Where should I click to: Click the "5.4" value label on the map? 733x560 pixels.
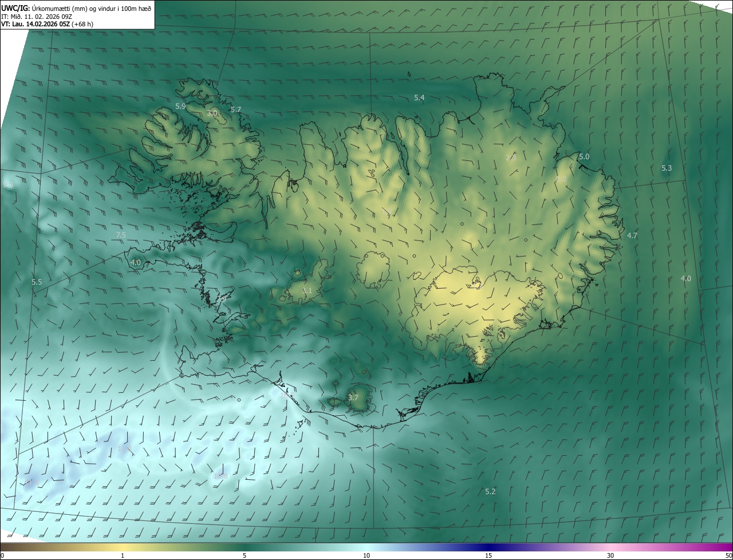[x=419, y=98]
